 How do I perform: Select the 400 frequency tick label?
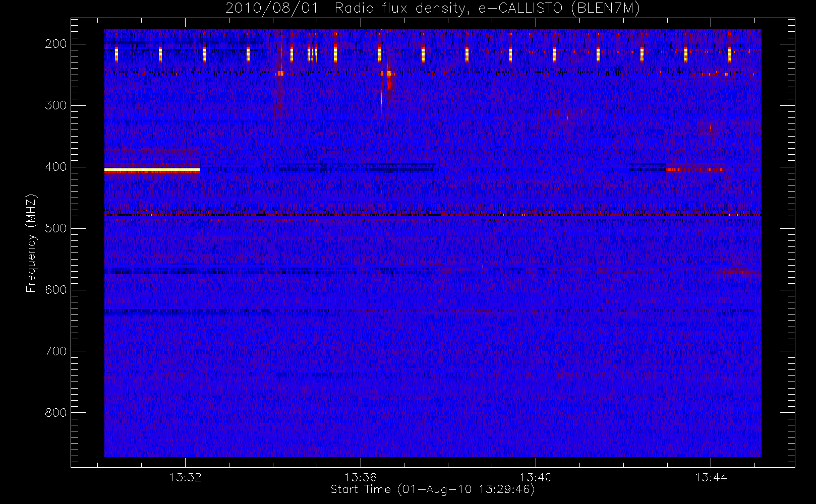(x=56, y=167)
